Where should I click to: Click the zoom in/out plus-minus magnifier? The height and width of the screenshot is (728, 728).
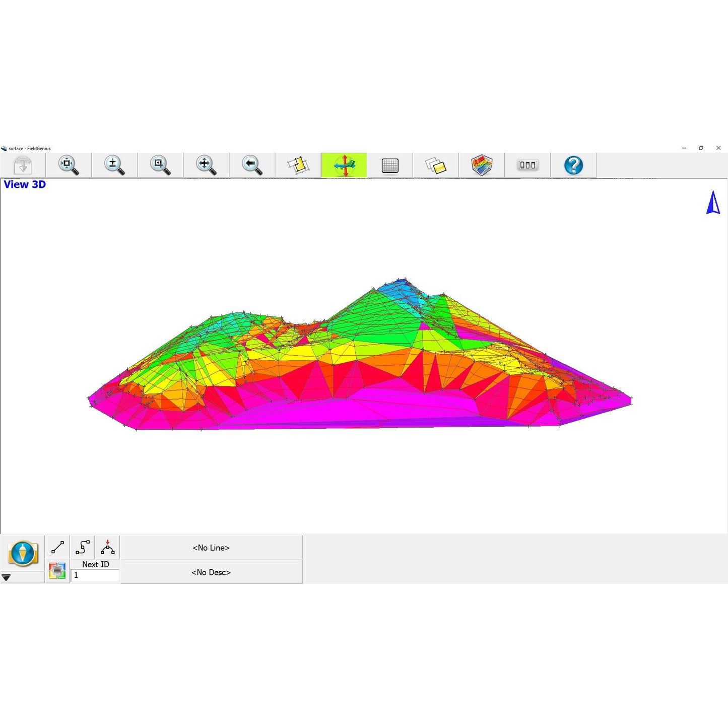pyautogui.click(x=114, y=165)
